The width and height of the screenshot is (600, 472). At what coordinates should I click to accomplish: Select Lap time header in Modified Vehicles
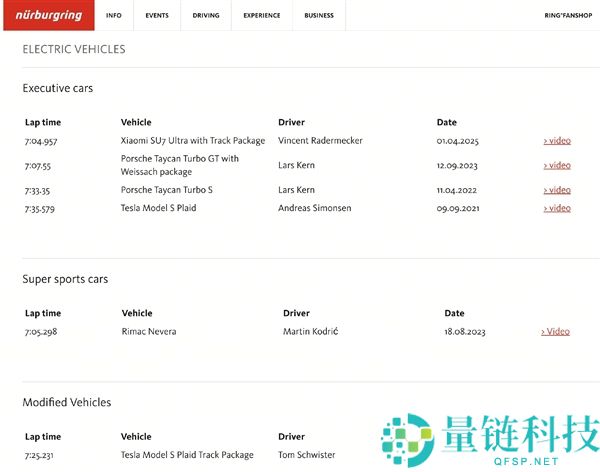[43, 437]
